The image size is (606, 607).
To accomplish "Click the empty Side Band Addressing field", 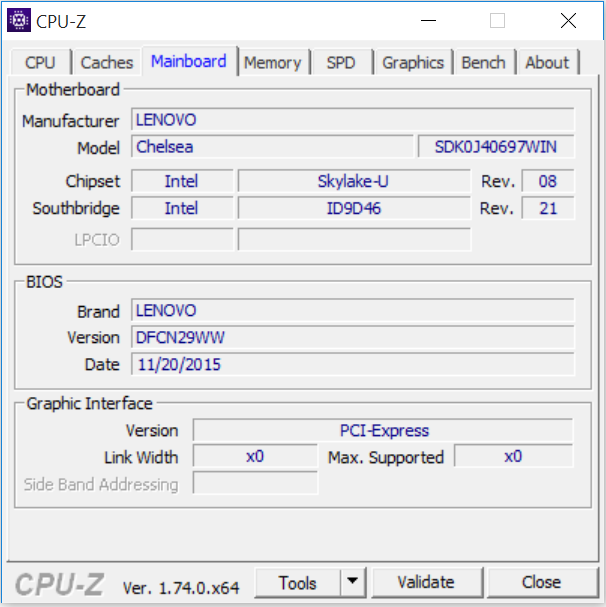I will click(255, 483).
